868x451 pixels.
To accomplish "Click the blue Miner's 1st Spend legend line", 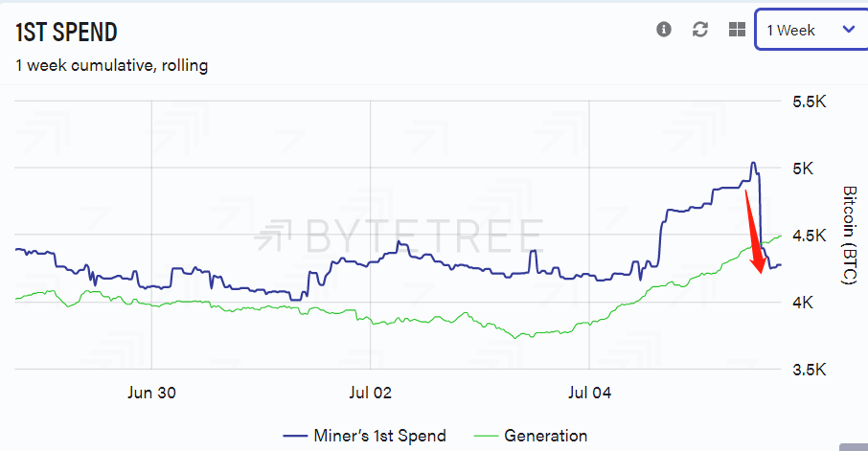I will (295, 436).
